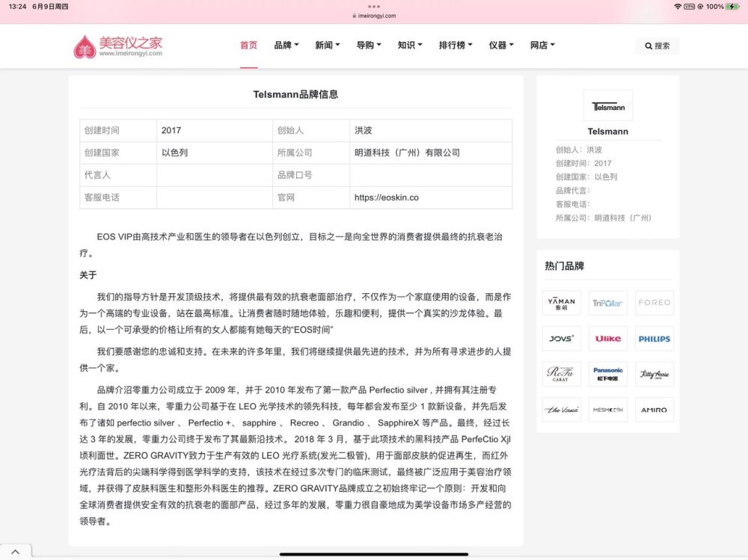Screen dimensions: 748x560
Task: Click the https://eoskin.co website value
Action: click(x=387, y=197)
